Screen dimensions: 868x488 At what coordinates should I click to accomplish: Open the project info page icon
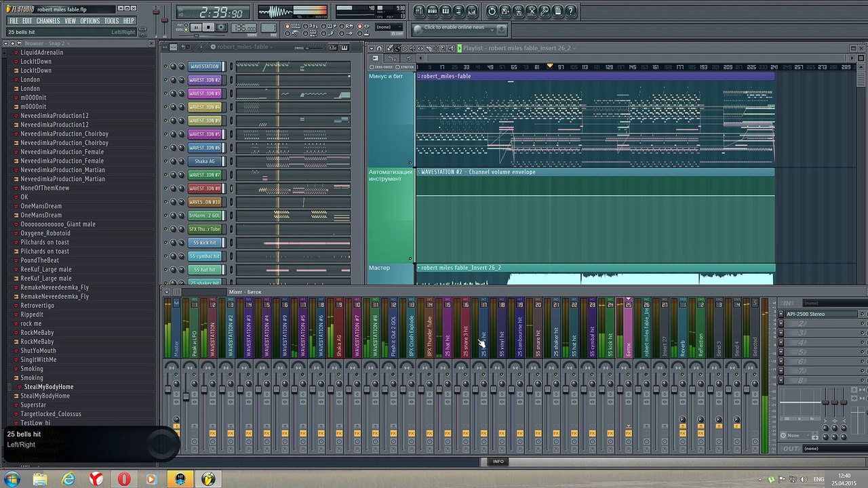557,12
